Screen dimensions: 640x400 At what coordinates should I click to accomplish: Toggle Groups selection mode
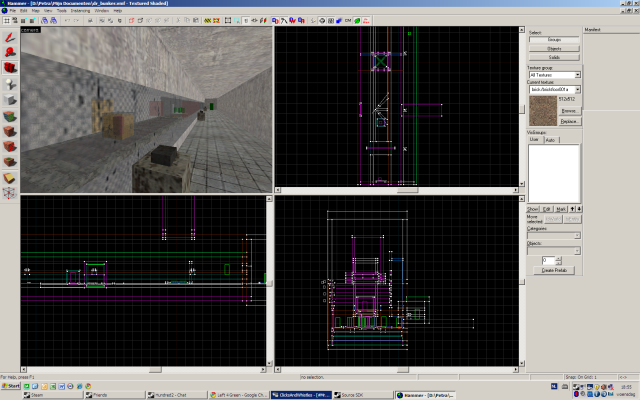pyautogui.click(x=554, y=40)
